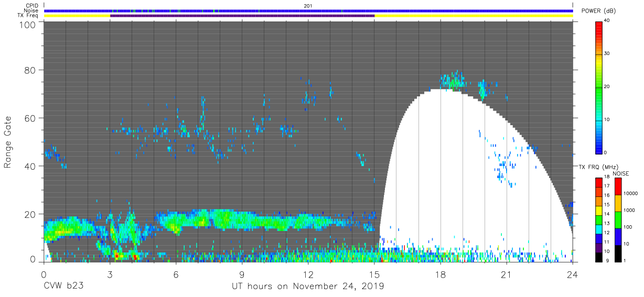Click the TX FRQ (MHz) color legend
The height and width of the screenshot is (297, 644).
pos(599,219)
